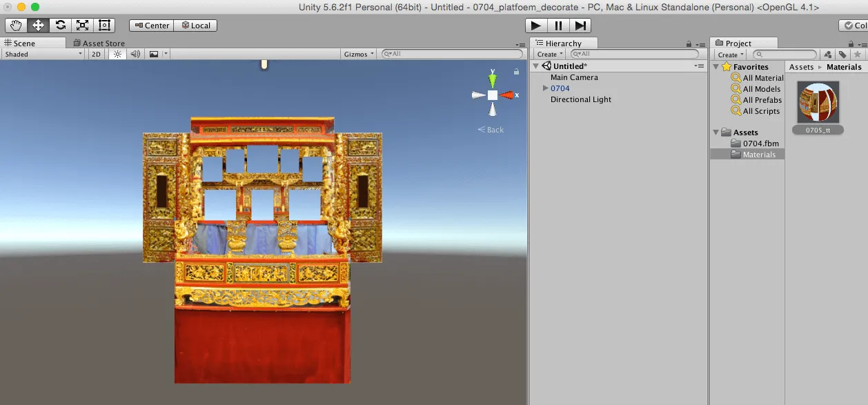Switch pivot mode using the Center button
The width and height of the screenshot is (868, 405).
tap(151, 26)
